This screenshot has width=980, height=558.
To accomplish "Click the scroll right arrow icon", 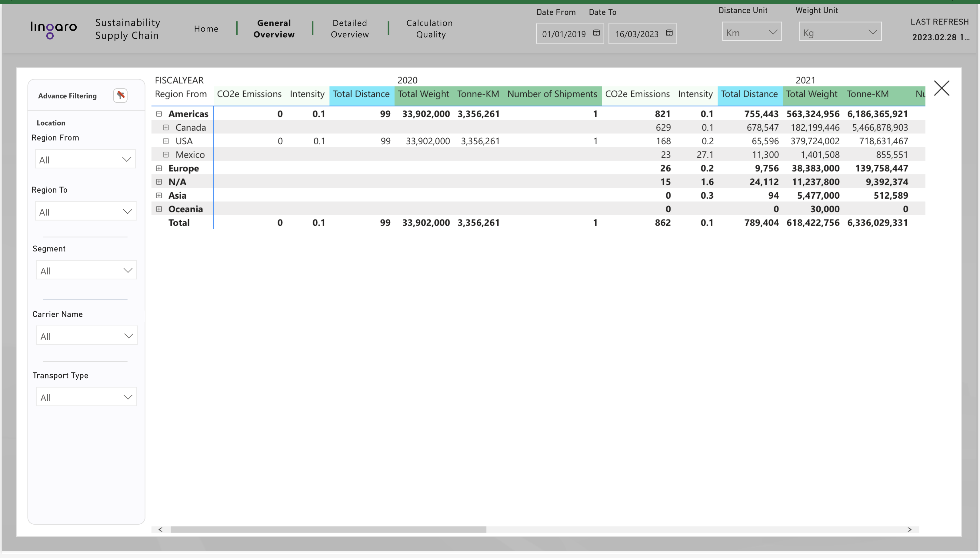I will (x=909, y=528).
